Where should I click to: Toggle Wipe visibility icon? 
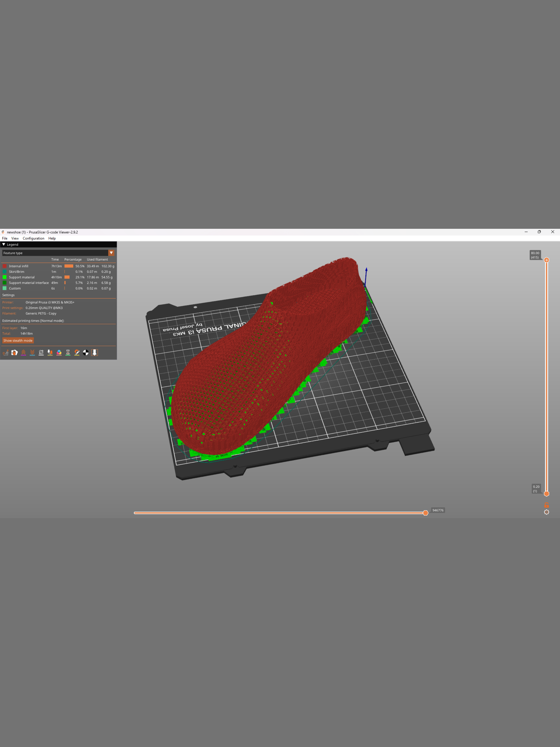click(14, 353)
